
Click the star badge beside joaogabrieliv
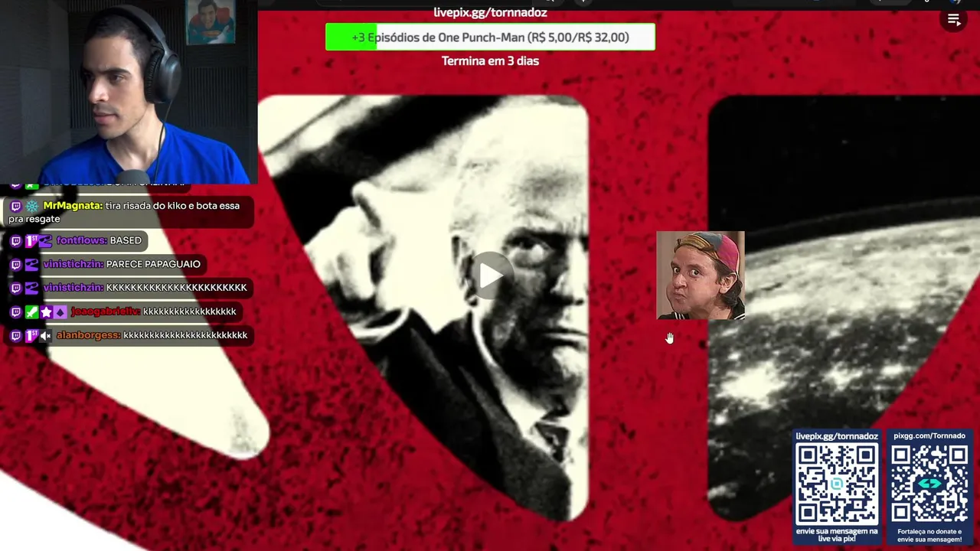click(x=46, y=312)
